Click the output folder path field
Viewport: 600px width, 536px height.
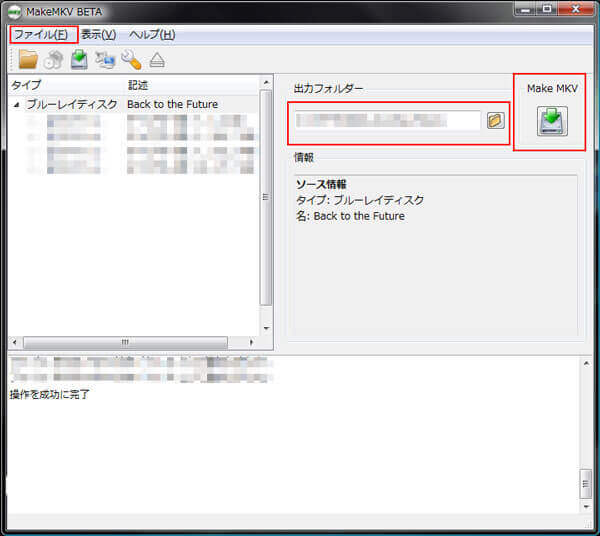click(x=387, y=121)
